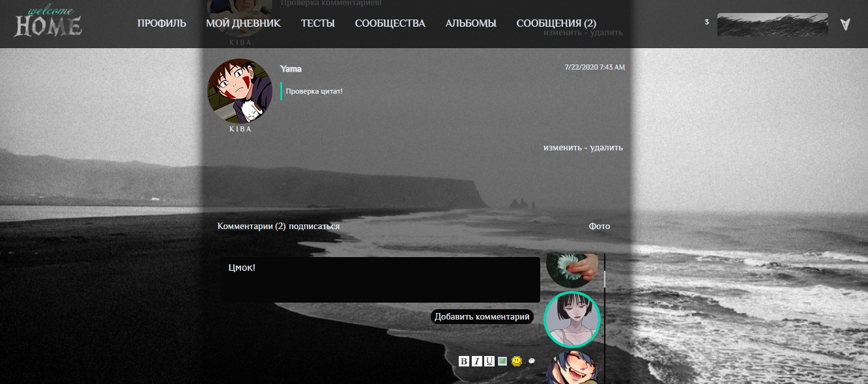Click the Welcome Home site logo

click(x=48, y=23)
